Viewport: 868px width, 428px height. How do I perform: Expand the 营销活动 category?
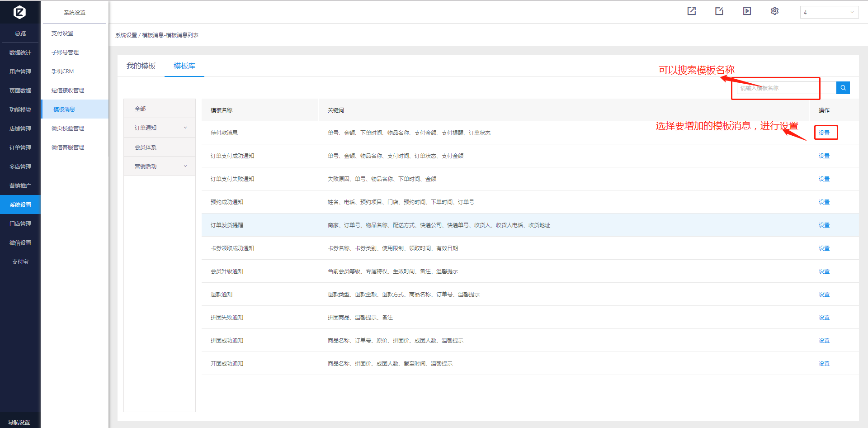click(x=160, y=166)
